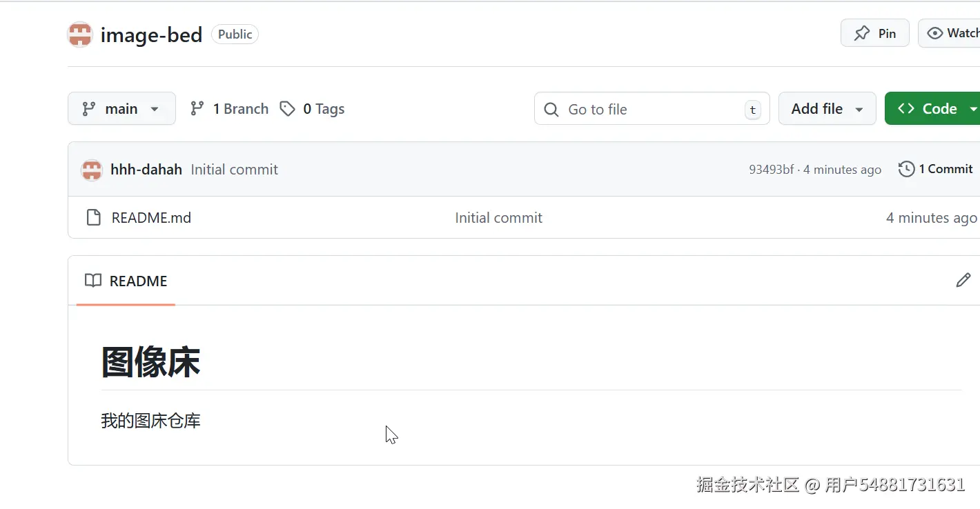The width and height of the screenshot is (980, 509).
Task: Click the hhh-dahah avatar in commit row
Action: click(x=92, y=170)
